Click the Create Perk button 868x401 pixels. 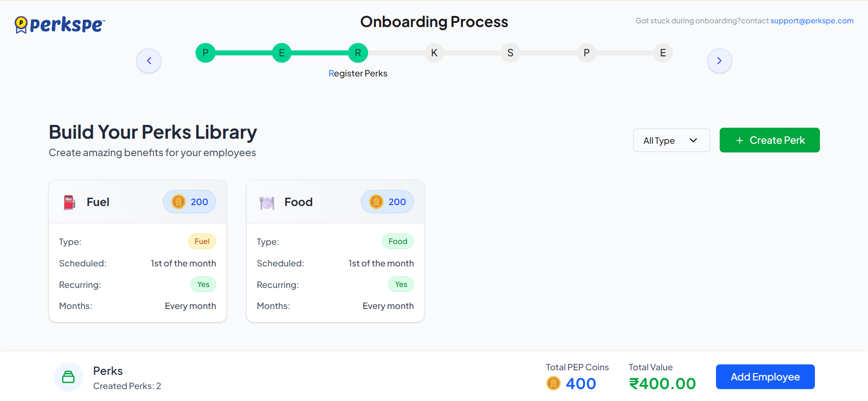(x=770, y=140)
